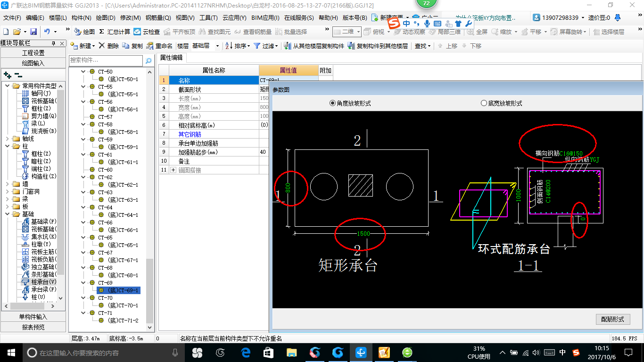Image resolution: width=644 pixels, height=362 pixels.
Task: Click 从其他楼层复制构件 tool
Action: 314,46
